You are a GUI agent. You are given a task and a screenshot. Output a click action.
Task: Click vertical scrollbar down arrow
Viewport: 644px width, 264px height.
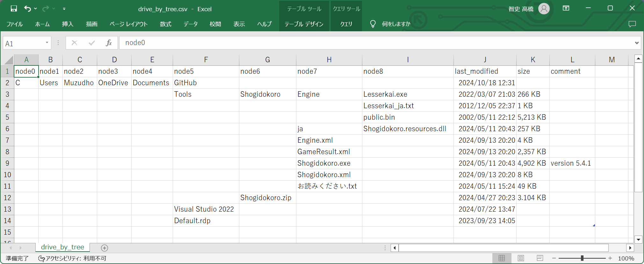click(638, 239)
